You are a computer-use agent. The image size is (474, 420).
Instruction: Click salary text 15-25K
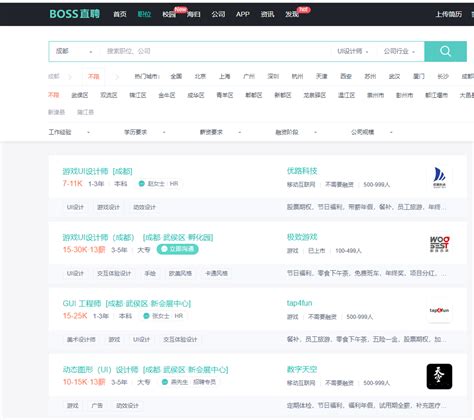click(x=75, y=316)
